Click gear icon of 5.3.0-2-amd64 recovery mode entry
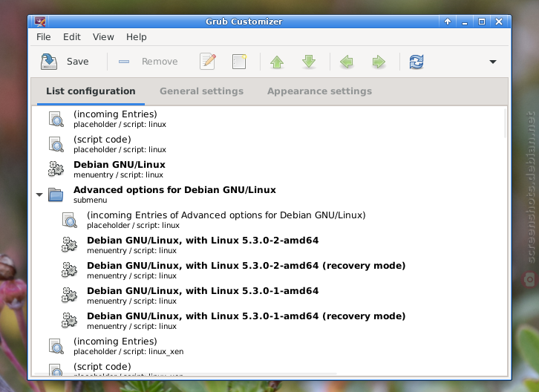Viewport: 539px width, 392px height. pyautogui.click(x=69, y=270)
